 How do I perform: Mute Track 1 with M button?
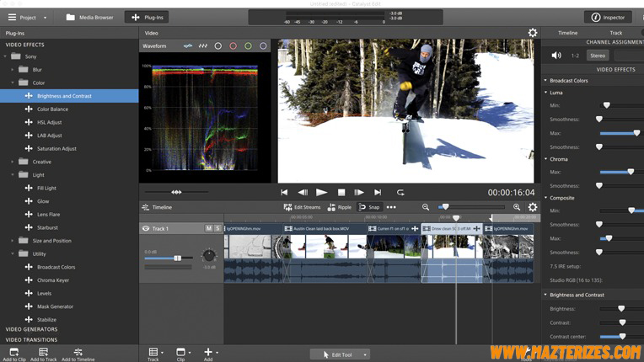(209, 228)
